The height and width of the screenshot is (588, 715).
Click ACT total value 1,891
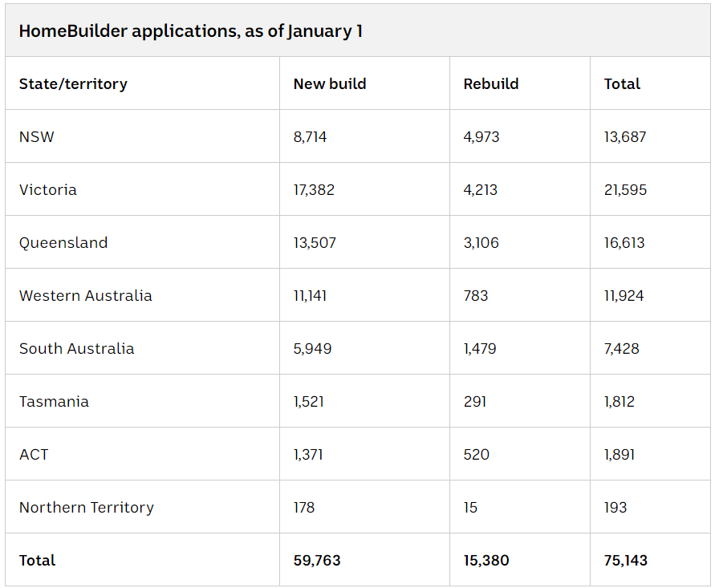620,455
